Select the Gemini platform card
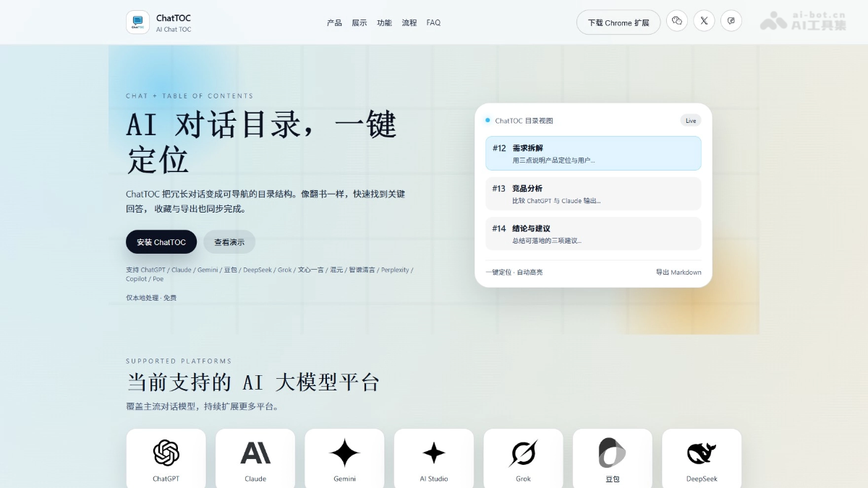Screen dimensions: 868x488 point(344,458)
